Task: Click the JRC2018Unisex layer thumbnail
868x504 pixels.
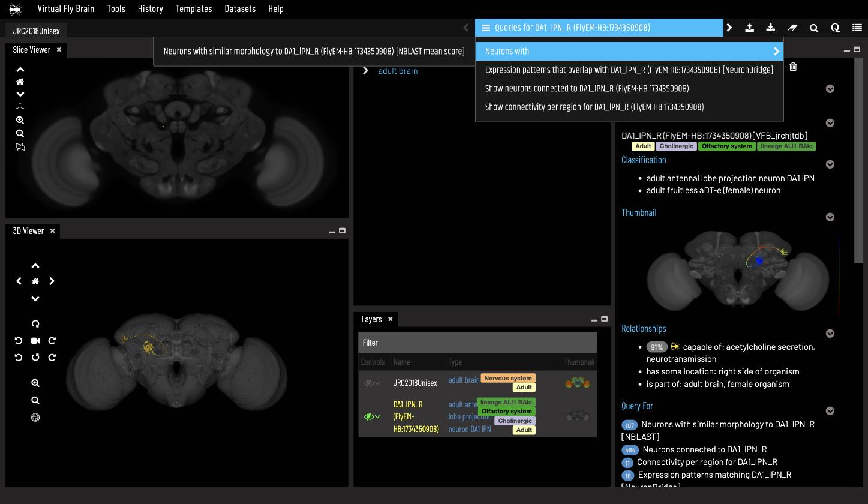Action: point(578,383)
